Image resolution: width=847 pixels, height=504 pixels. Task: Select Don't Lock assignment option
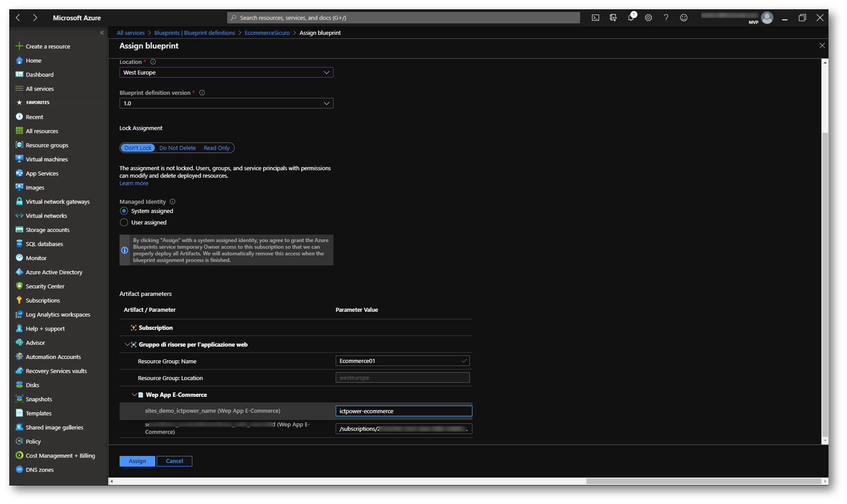point(138,148)
